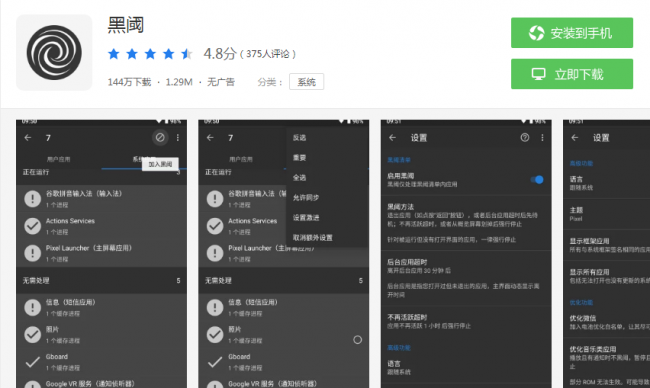650x388 pixels.
Task: Click the 4.8分 score text
Action: coord(220,53)
